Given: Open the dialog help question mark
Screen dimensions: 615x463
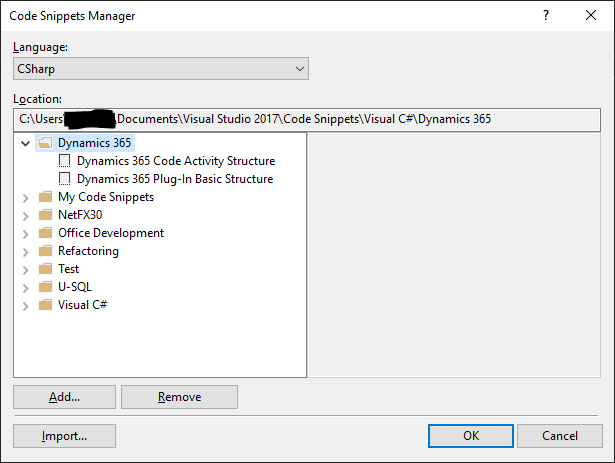Looking at the screenshot, I should pos(546,16).
